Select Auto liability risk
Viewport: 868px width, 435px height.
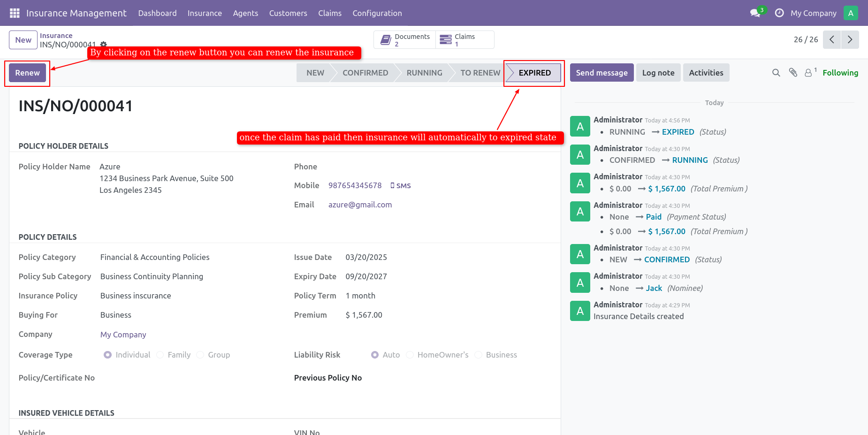coord(375,355)
